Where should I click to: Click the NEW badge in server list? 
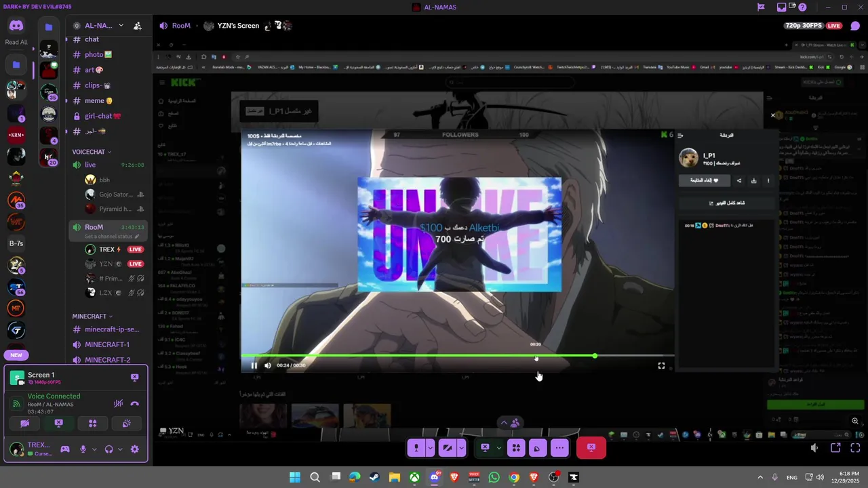click(16, 355)
